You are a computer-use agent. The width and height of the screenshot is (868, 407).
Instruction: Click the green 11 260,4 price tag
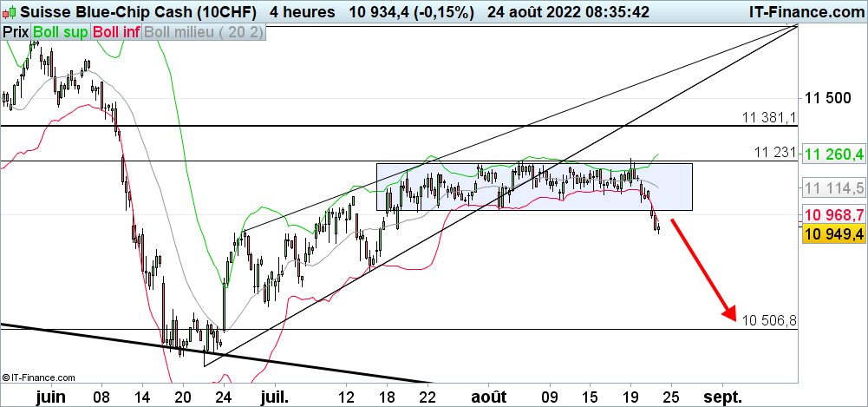834,154
